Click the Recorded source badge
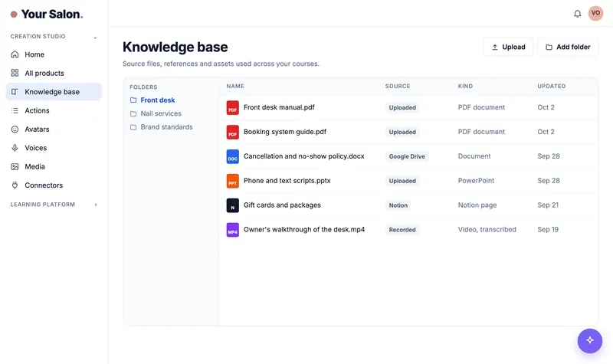Screen dimensions: 613x364 click(402, 230)
